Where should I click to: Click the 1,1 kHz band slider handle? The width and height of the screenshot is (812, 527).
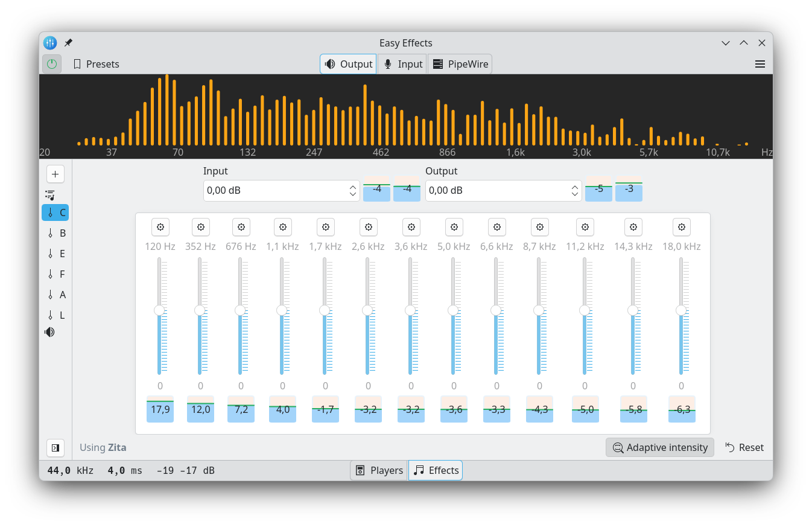coord(282,310)
